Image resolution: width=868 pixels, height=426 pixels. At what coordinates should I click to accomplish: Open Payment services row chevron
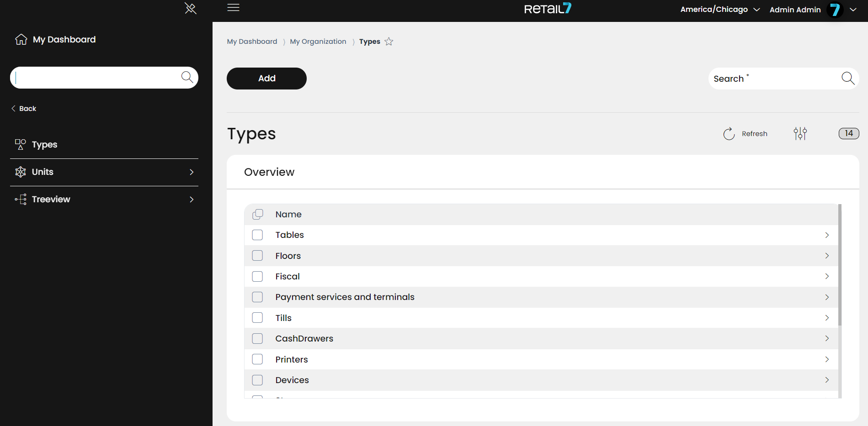(827, 297)
